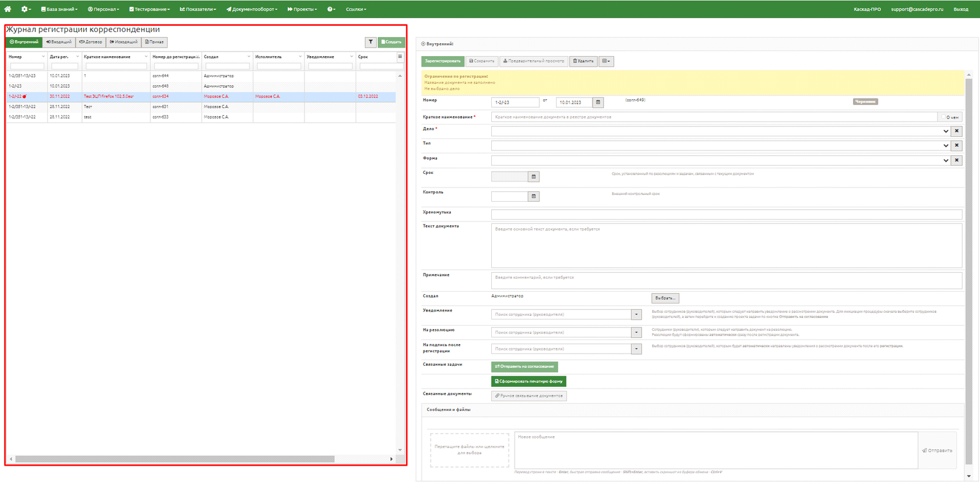980x483 pixels.
Task: Open the Краткое наименование column menu arrow
Action: pos(146,57)
